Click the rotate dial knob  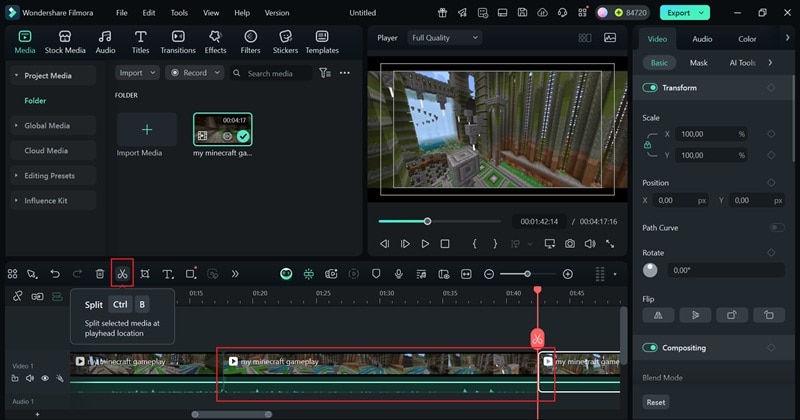coord(650,270)
